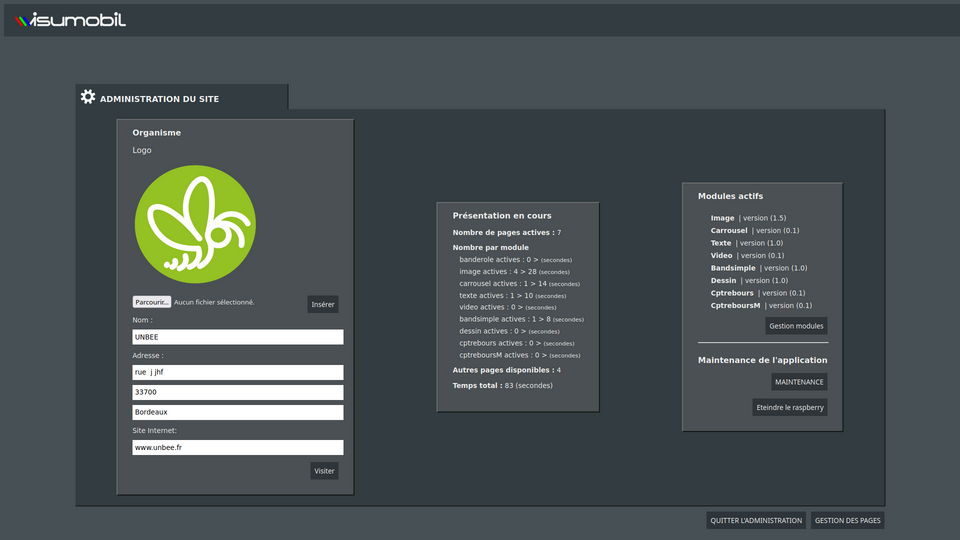Viewport: 960px width, 540px height.
Task: Open Gestion des pages
Action: pos(847,520)
